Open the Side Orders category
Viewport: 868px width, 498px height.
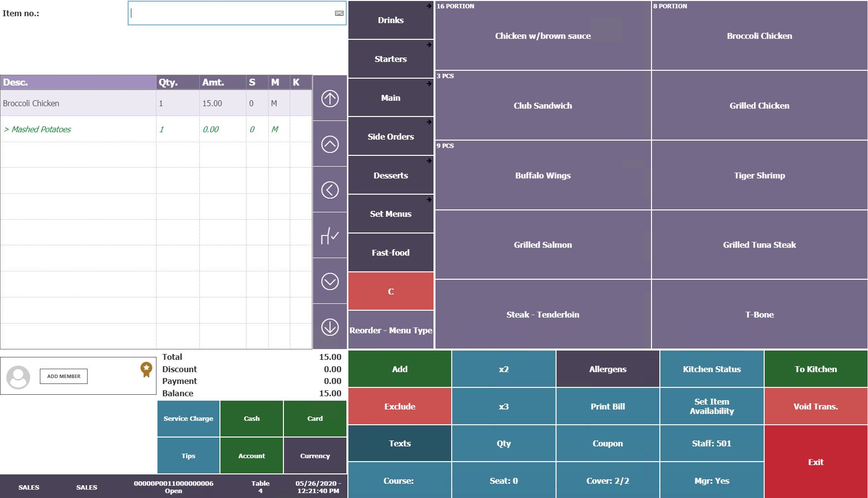(391, 137)
